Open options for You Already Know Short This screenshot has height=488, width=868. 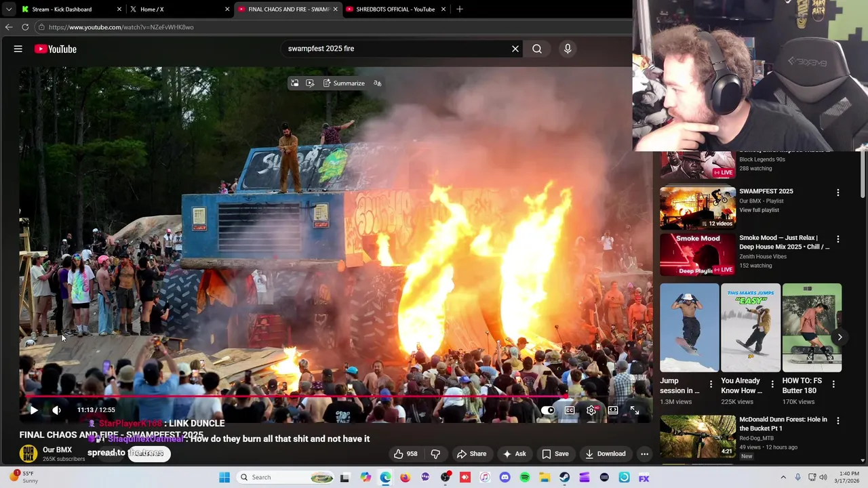772,384
